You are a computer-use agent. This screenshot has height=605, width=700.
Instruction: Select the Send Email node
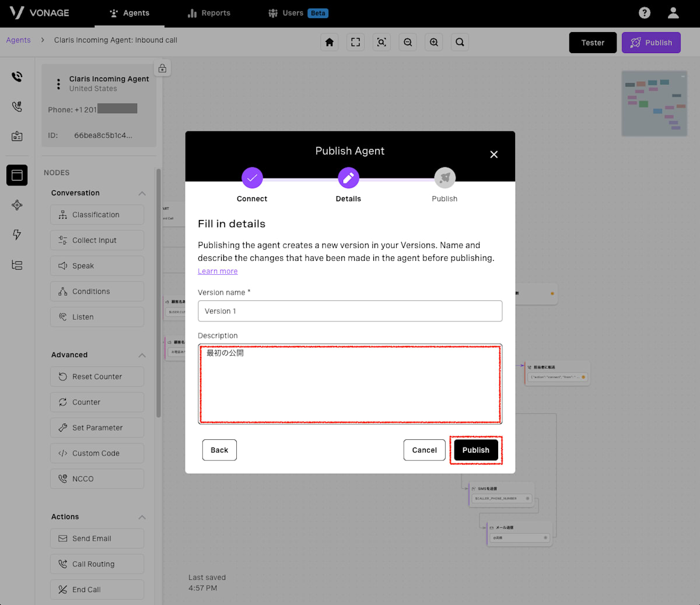[x=97, y=538]
